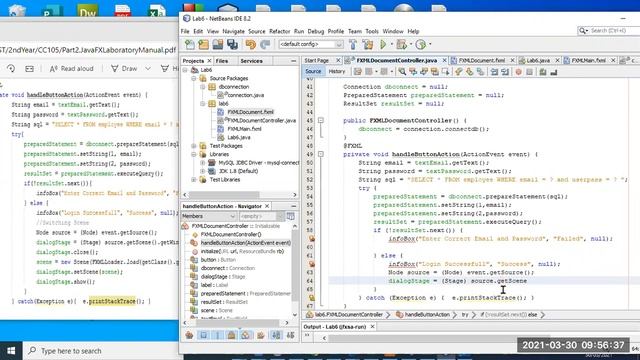
Task: Expand the MySQL JDBC Driver node
Action: (x=202, y=162)
